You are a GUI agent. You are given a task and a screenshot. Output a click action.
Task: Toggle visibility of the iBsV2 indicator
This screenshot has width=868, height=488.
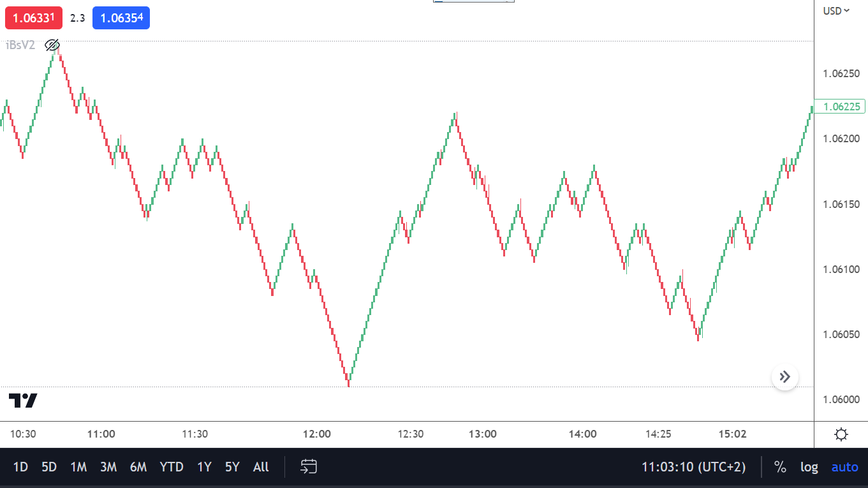coord(52,45)
